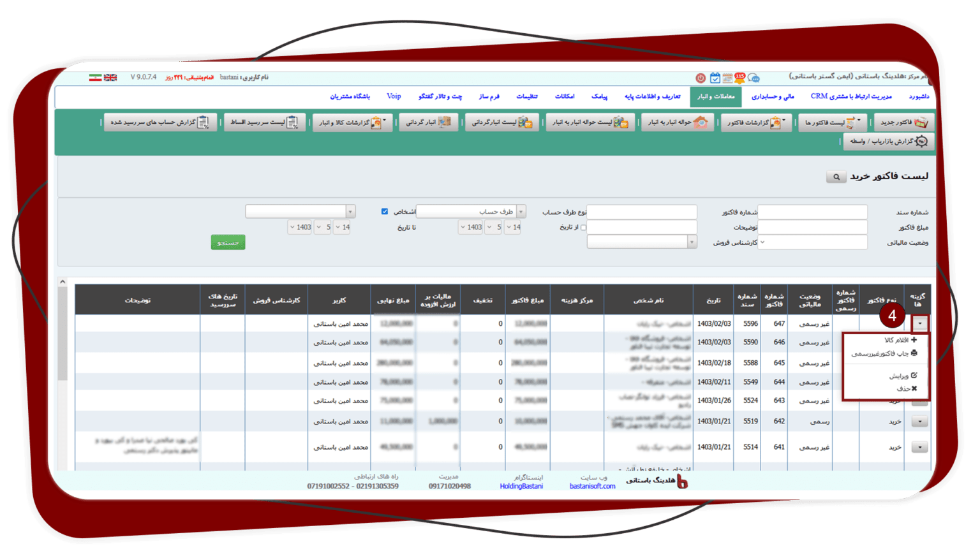The height and width of the screenshot is (551, 980).
Task: Open the persons combo box left of اشخاص
Action: click(300, 212)
